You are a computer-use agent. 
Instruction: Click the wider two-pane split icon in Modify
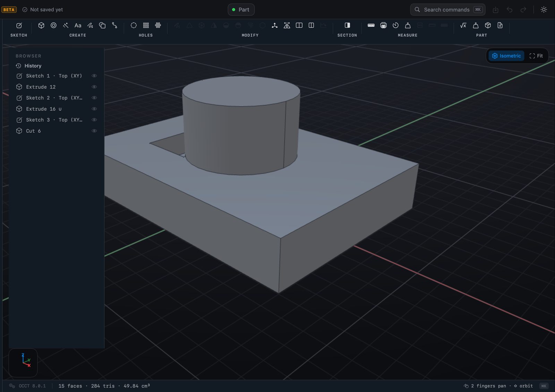[299, 25]
